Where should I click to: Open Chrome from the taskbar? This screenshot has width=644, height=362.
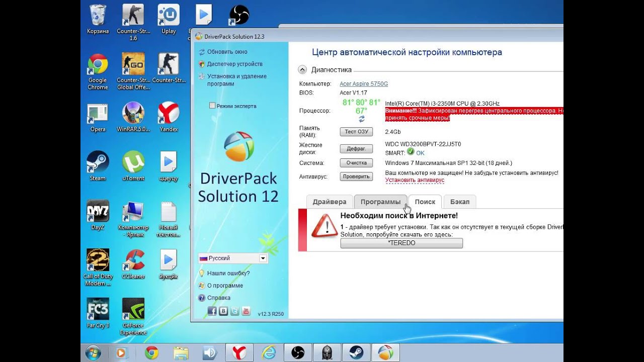(152, 353)
